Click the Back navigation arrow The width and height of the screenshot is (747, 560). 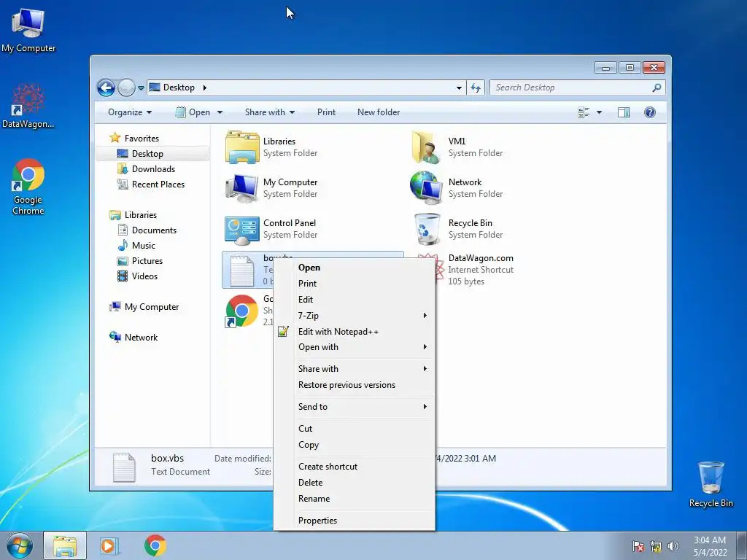(106, 87)
